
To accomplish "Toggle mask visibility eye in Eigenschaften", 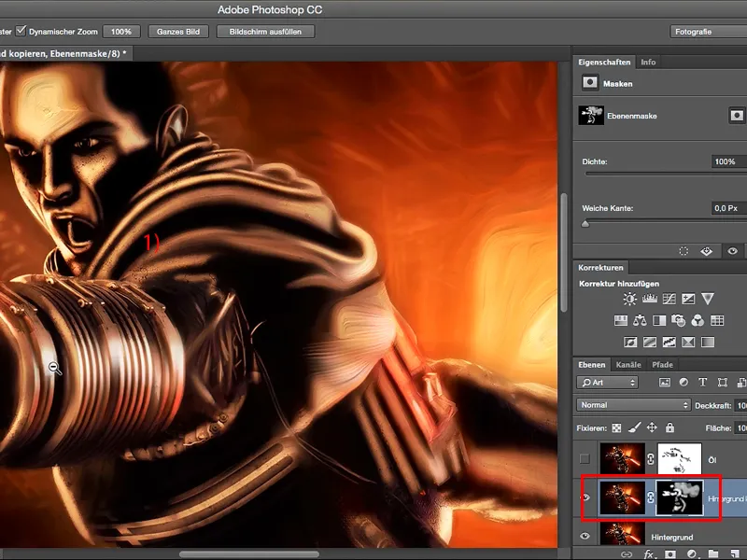I will tap(732, 251).
